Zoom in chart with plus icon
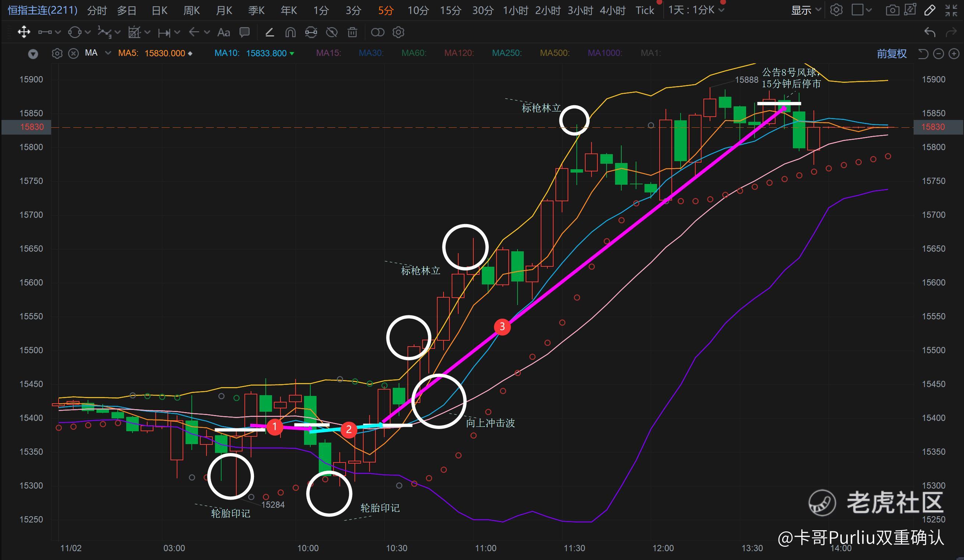The height and width of the screenshot is (560, 964). tap(954, 54)
